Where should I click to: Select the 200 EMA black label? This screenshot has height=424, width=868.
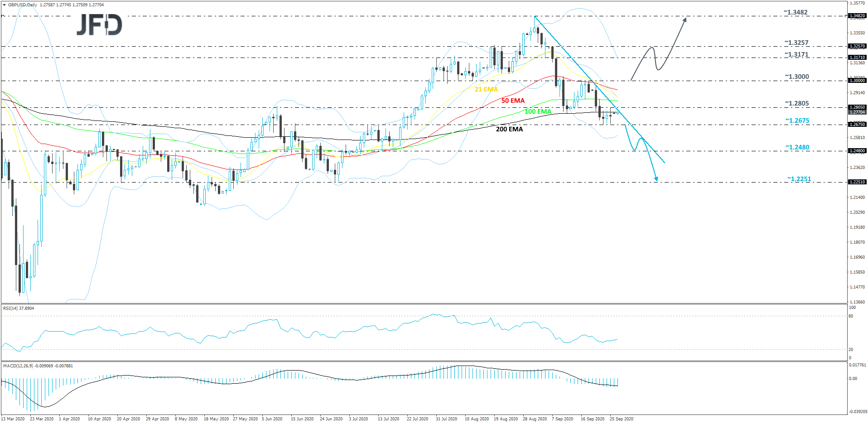[509, 129]
